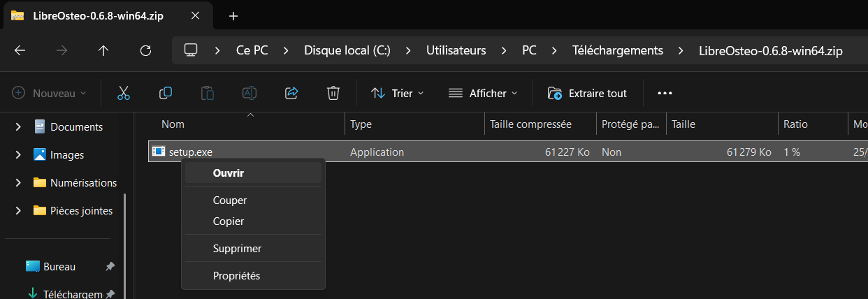868x299 pixels.
Task: Open the Nouveau dropdown
Action: [50, 93]
